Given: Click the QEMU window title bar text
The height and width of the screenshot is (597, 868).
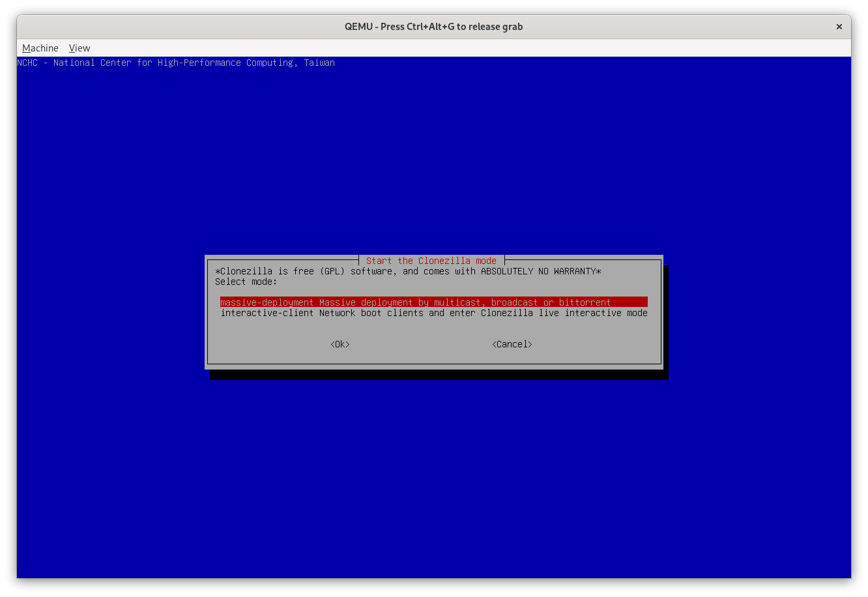Looking at the screenshot, I should click(434, 27).
